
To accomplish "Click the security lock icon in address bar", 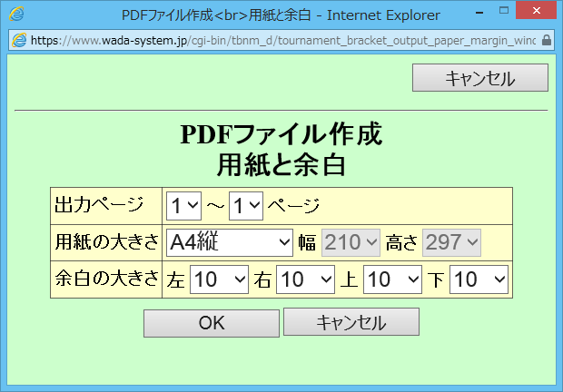I will click(547, 40).
